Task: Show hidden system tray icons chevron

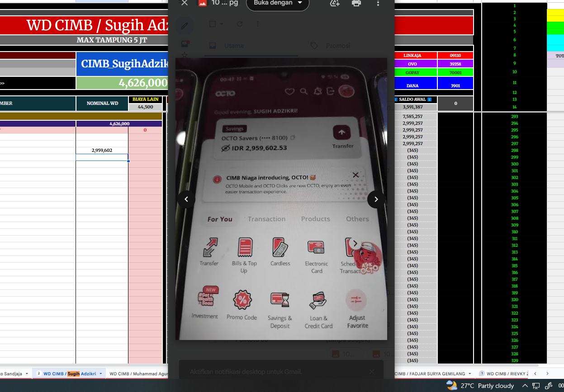Action: tap(525, 386)
